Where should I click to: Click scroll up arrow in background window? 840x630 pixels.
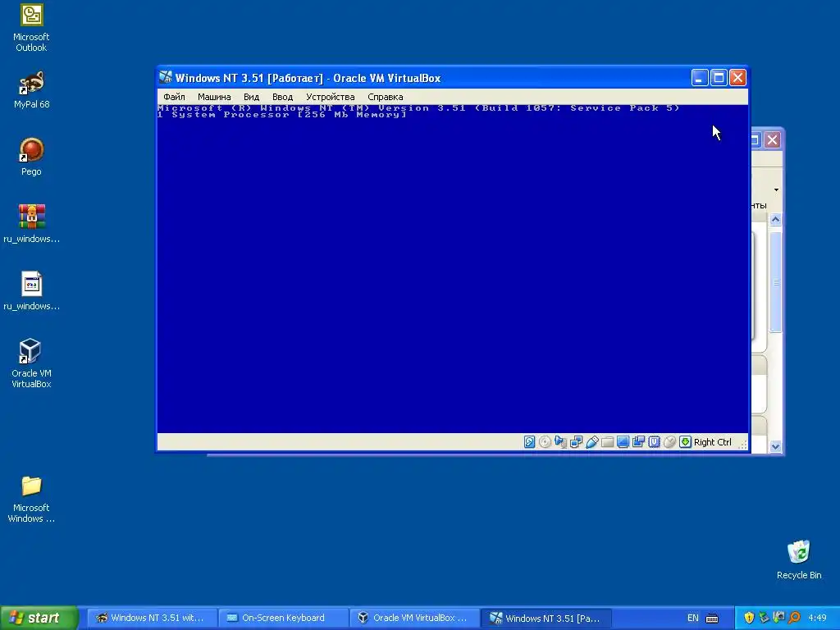coord(775,219)
